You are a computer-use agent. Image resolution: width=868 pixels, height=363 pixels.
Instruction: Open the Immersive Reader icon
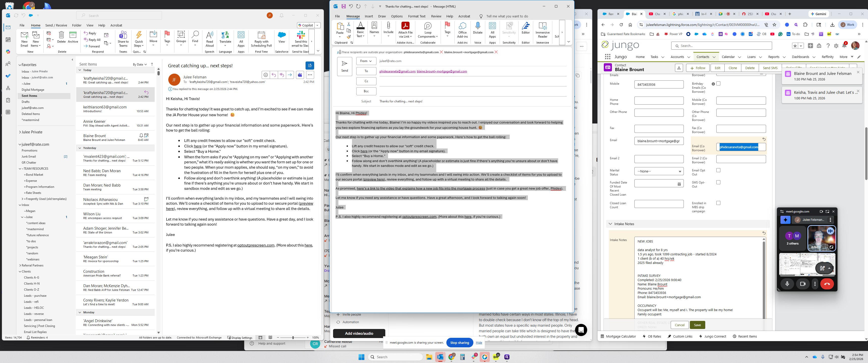(542, 26)
